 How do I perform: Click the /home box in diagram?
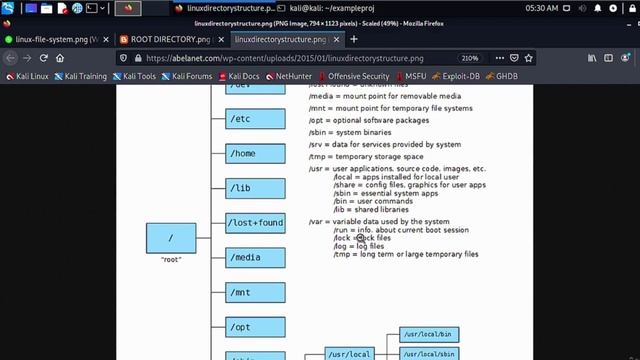255,153
